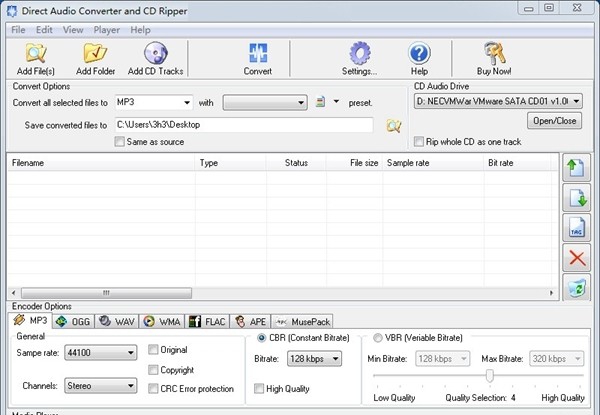
Task: Switch to the FLAC encoder tab
Action: pos(207,322)
